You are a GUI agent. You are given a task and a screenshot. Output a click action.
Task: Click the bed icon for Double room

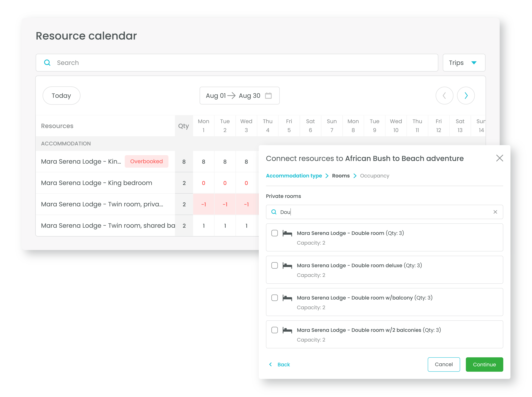tap(287, 233)
